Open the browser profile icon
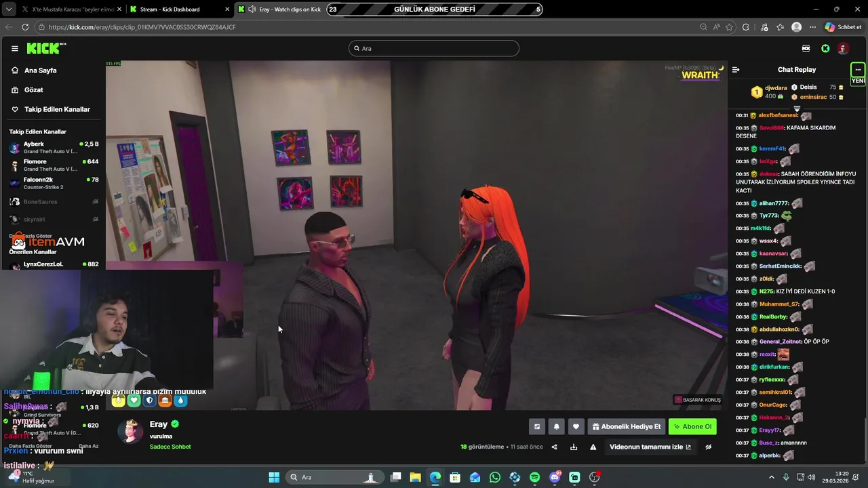Screen dimensions: 868x488 click(797, 27)
